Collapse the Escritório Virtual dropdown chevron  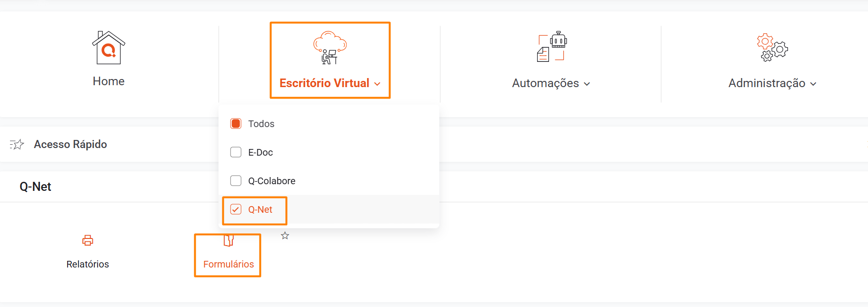[378, 84]
